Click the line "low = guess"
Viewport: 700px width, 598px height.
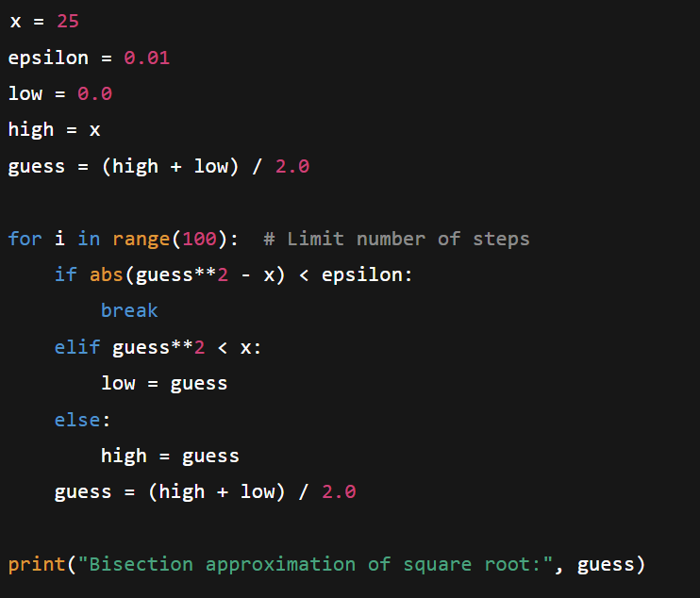tap(164, 384)
